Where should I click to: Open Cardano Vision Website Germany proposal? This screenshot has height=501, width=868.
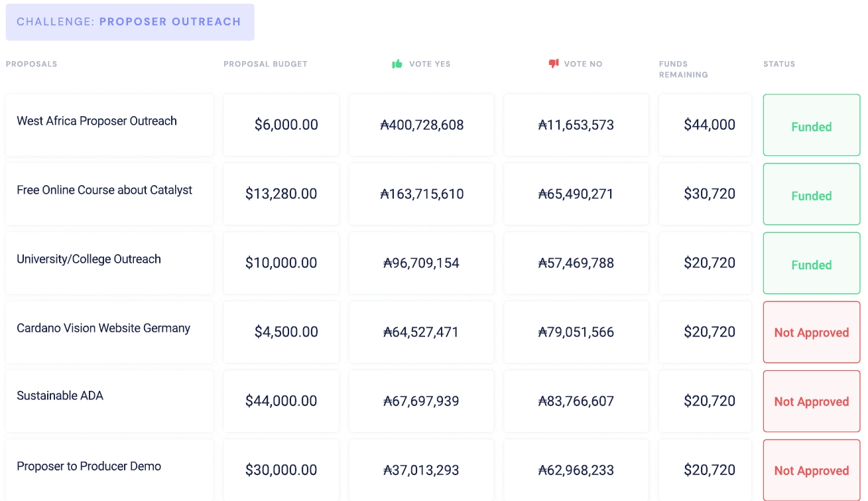coord(103,328)
